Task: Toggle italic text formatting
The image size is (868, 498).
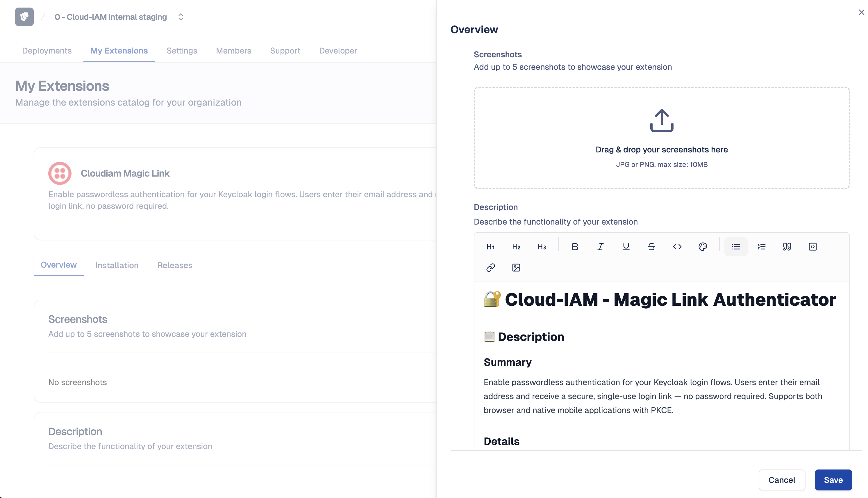Action: click(601, 247)
